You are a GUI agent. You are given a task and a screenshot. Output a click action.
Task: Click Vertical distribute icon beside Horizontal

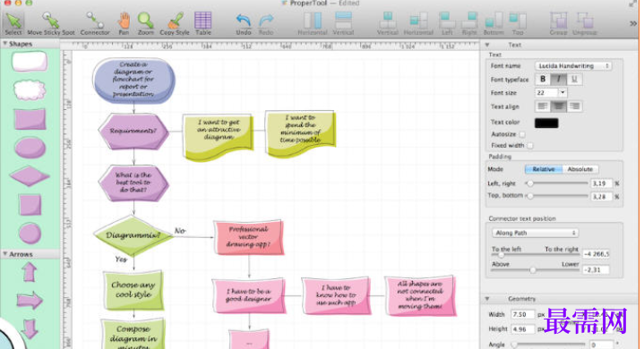click(343, 23)
